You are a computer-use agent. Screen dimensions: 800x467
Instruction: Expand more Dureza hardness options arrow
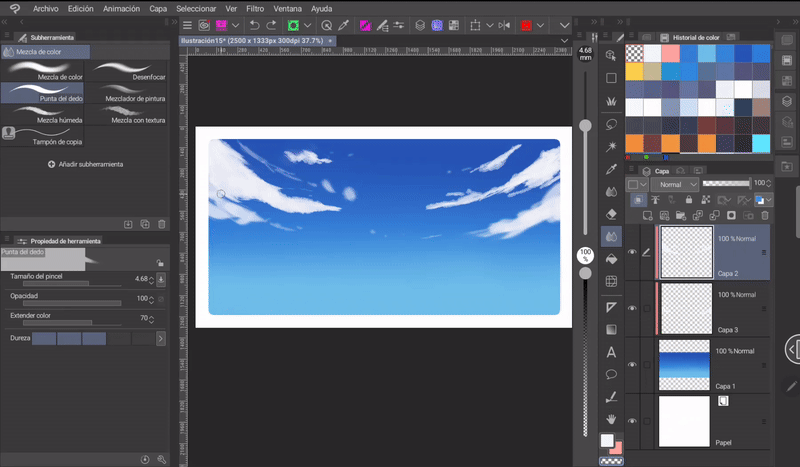161,338
